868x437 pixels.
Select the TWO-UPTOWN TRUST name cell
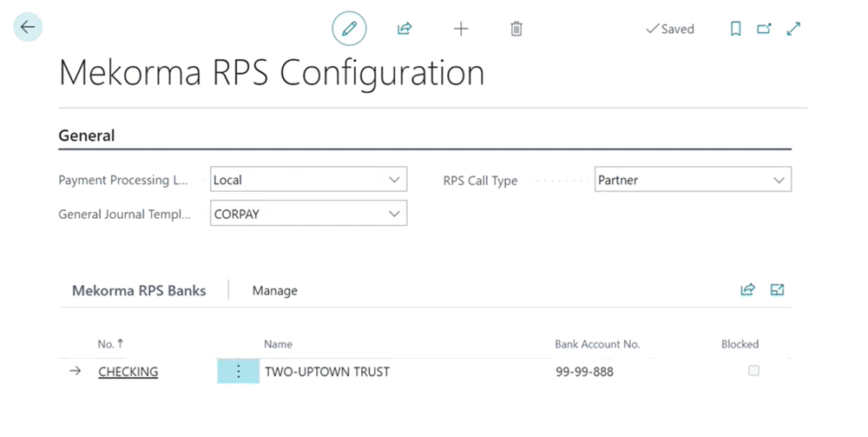click(x=327, y=372)
